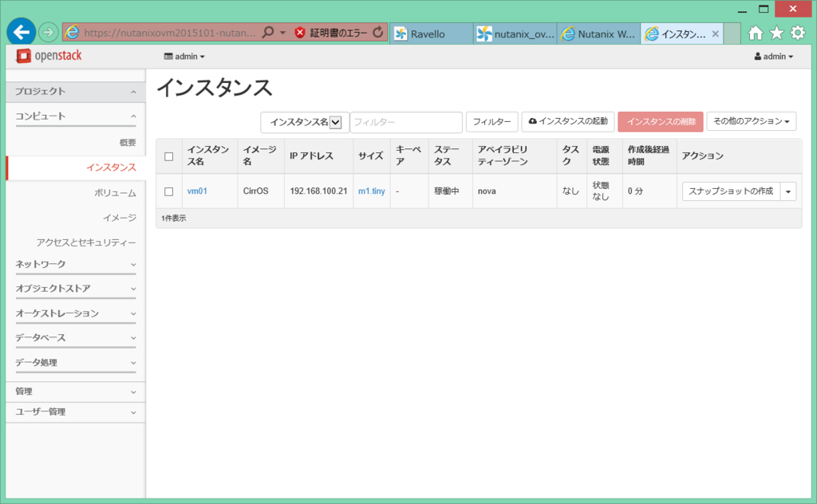Toggle the select-all checkbox in table header
The image size is (817, 504).
pos(169,156)
